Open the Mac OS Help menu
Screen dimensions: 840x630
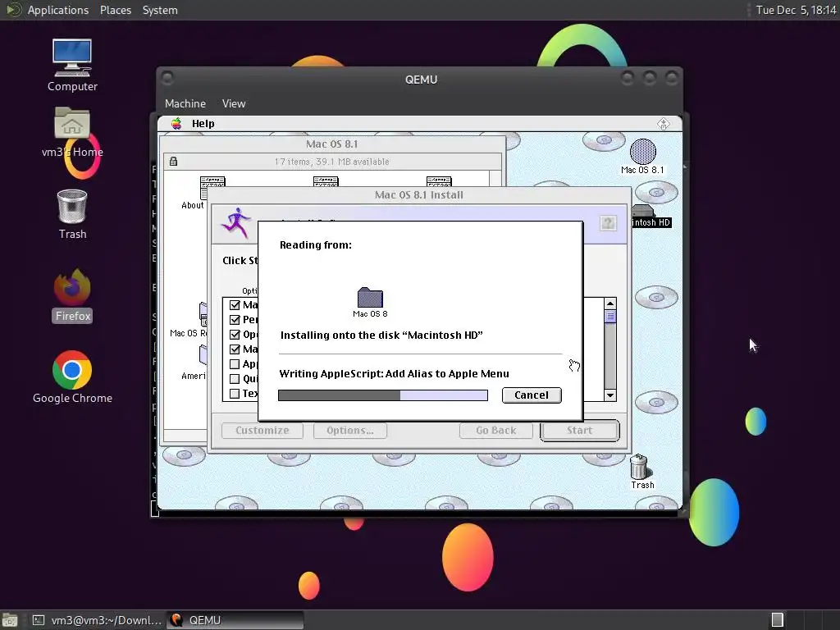pyautogui.click(x=203, y=124)
